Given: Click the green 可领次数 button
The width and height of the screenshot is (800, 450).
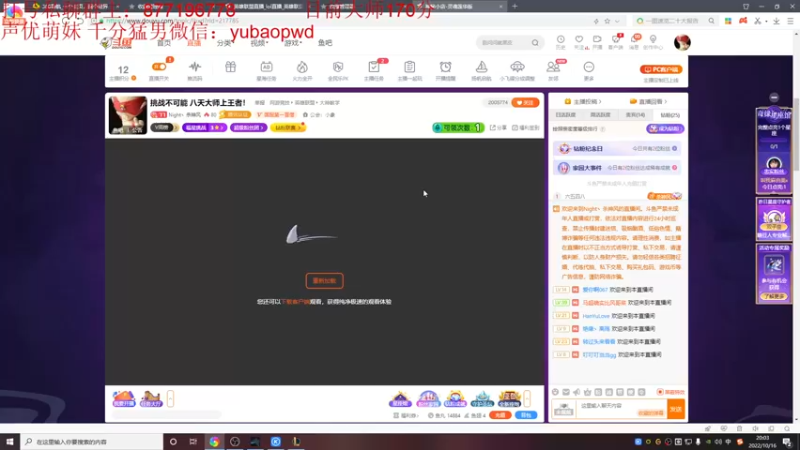Looking at the screenshot, I should click(458, 128).
